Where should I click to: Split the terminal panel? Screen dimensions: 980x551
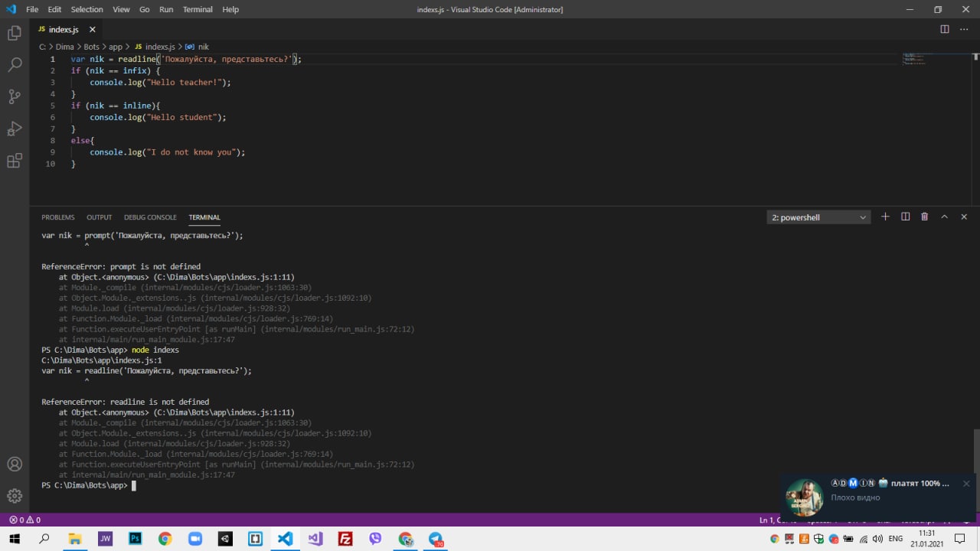905,217
